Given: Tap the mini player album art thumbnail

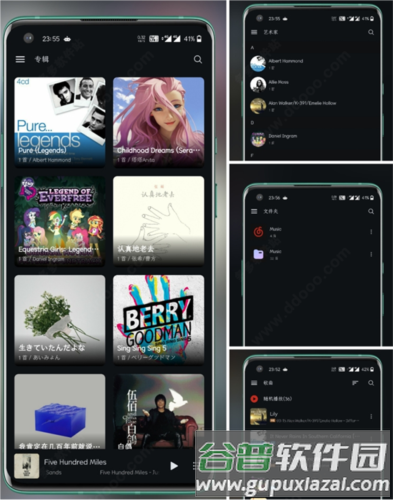Looking at the screenshot, I should pyautogui.click(x=27, y=466).
